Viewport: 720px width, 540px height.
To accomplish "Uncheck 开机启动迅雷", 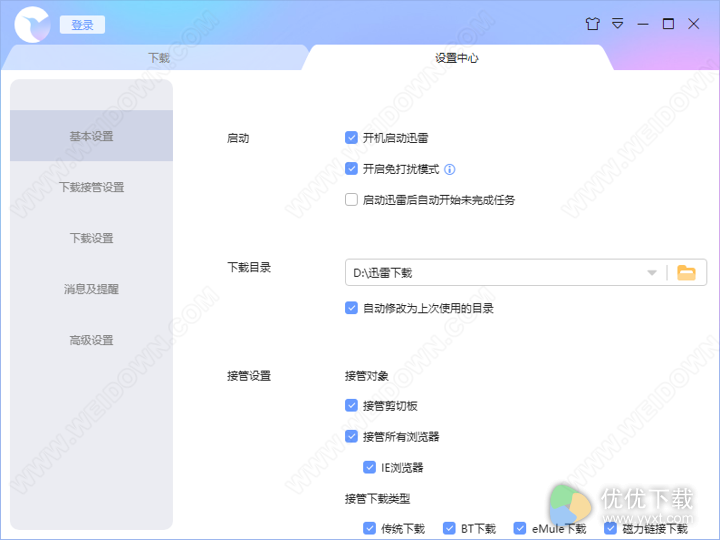I will [351, 138].
